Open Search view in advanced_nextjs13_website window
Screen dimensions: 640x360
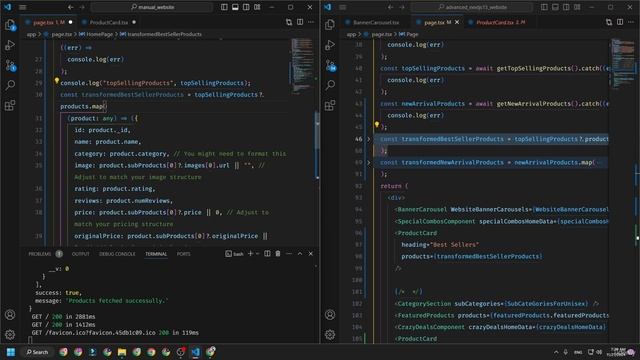[330, 85]
